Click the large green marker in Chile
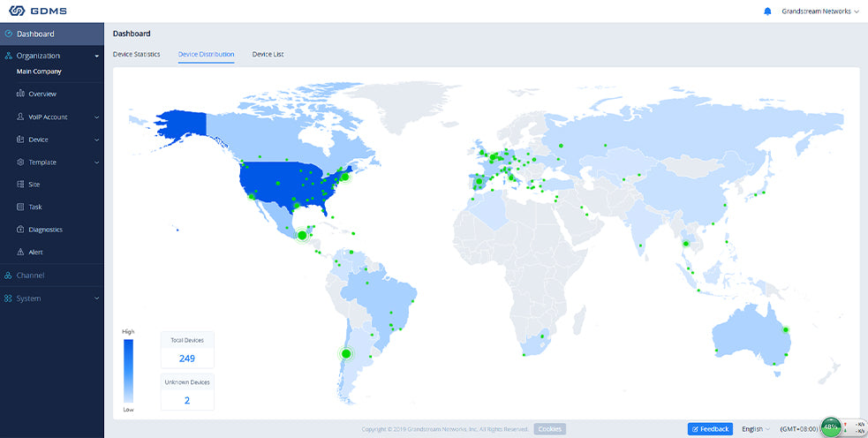Image resolution: width=868 pixels, height=438 pixels. [x=346, y=353]
